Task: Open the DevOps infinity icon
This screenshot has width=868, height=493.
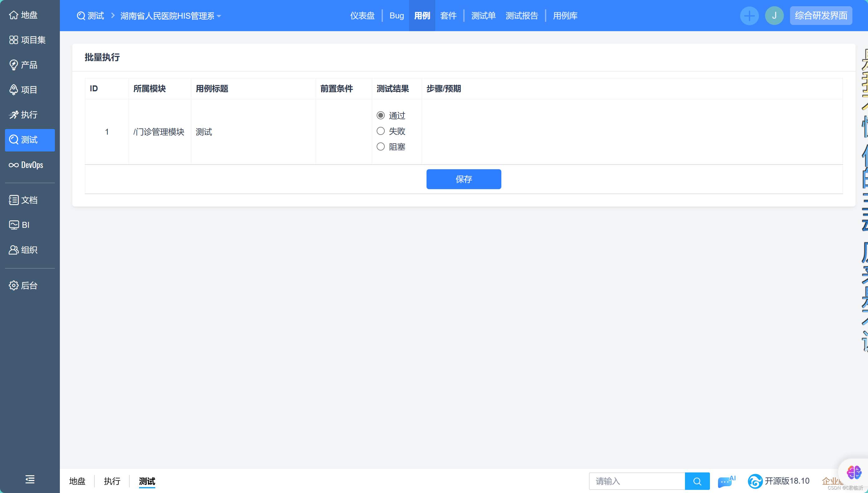Action: [13, 165]
